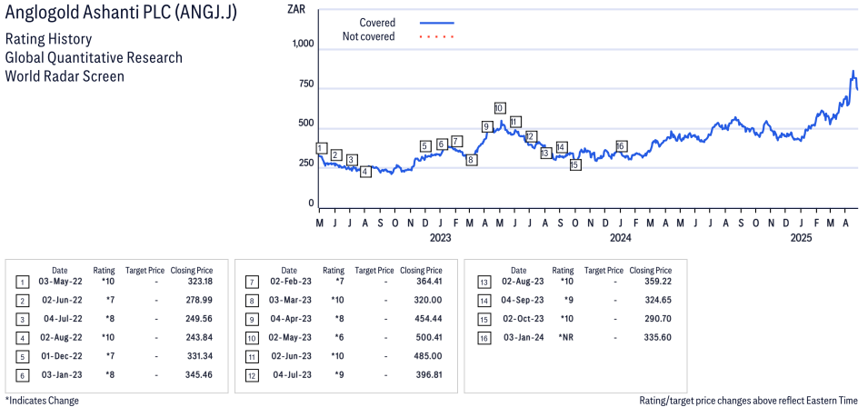Click chart marker 1 on the price line
Screen dimensions: 868x407
320,148
